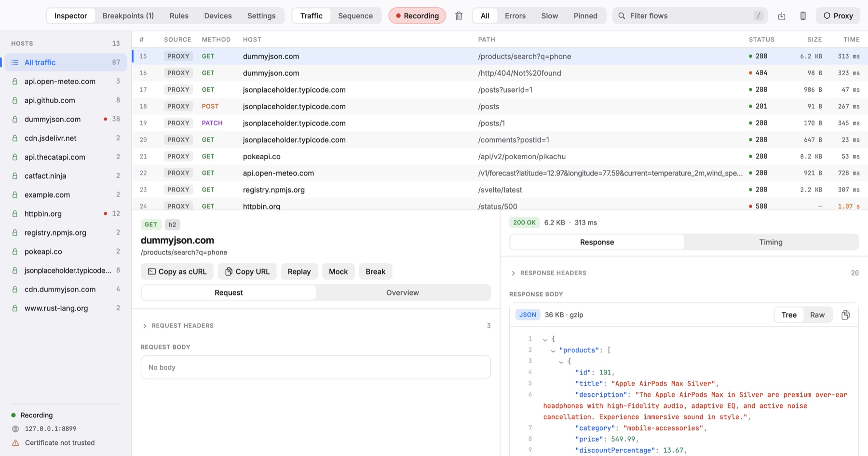This screenshot has width=868, height=456.
Task: Switch body view to Raw
Action: click(817, 315)
